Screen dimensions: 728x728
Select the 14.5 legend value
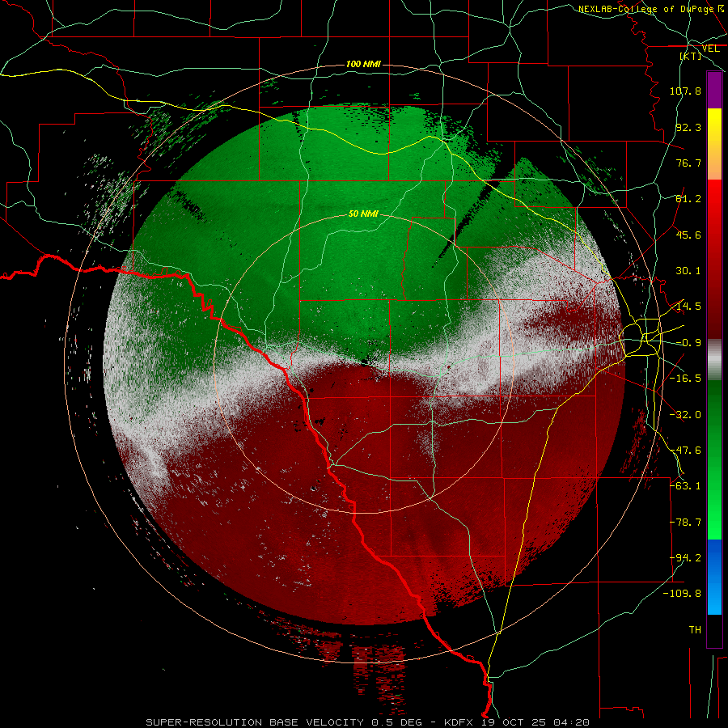coord(688,307)
